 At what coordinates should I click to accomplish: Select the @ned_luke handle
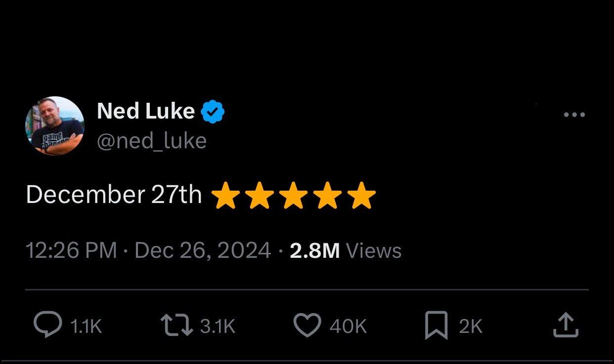pyautogui.click(x=152, y=140)
